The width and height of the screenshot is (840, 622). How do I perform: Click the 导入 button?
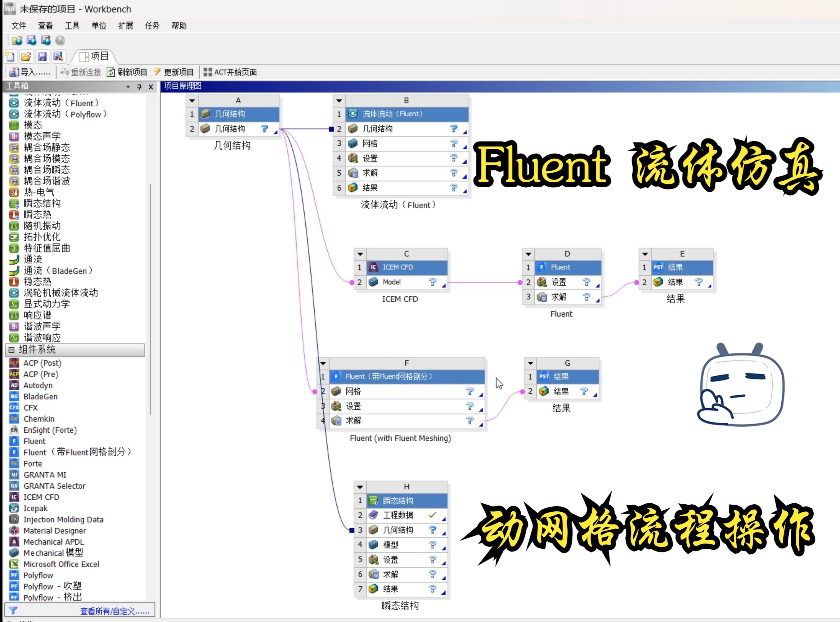[30, 72]
